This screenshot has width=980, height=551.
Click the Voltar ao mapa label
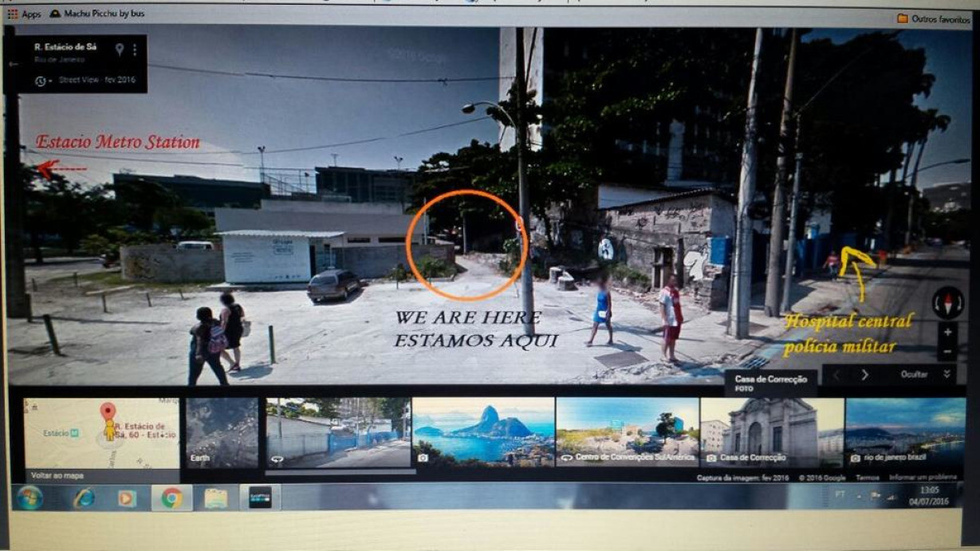pyautogui.click(x=57, y=475)
